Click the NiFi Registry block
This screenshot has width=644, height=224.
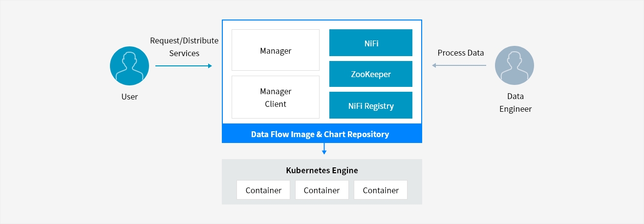click(x=371, y=105)
